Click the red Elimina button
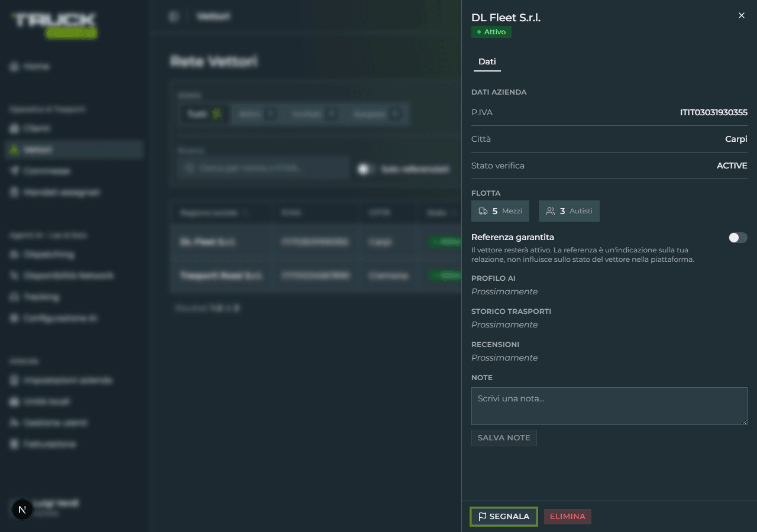 click(x=568, y=517)
